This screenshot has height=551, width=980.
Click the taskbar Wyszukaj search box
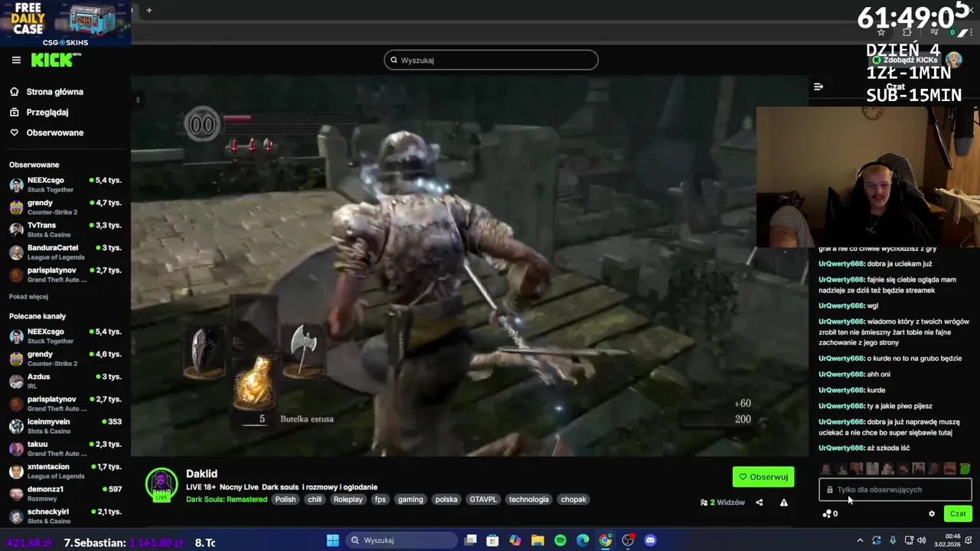click(x=400, y=540)
